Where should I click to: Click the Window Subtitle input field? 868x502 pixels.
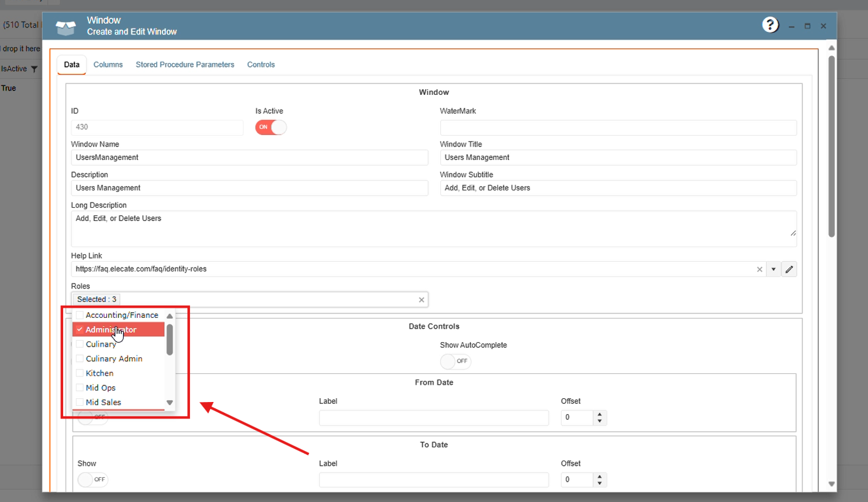tap(618, 188)
